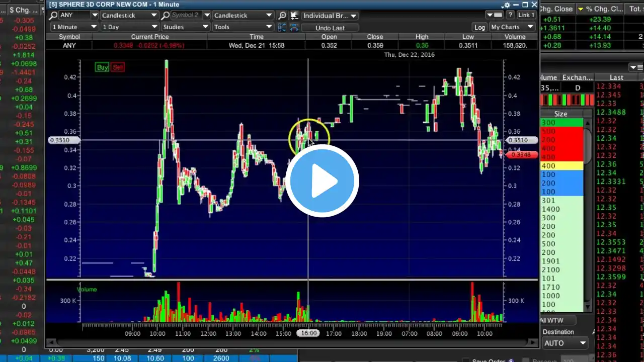644x362 pixels.
Task: Open the first Candlestick chart type dropdown
Action: (154, 16)
